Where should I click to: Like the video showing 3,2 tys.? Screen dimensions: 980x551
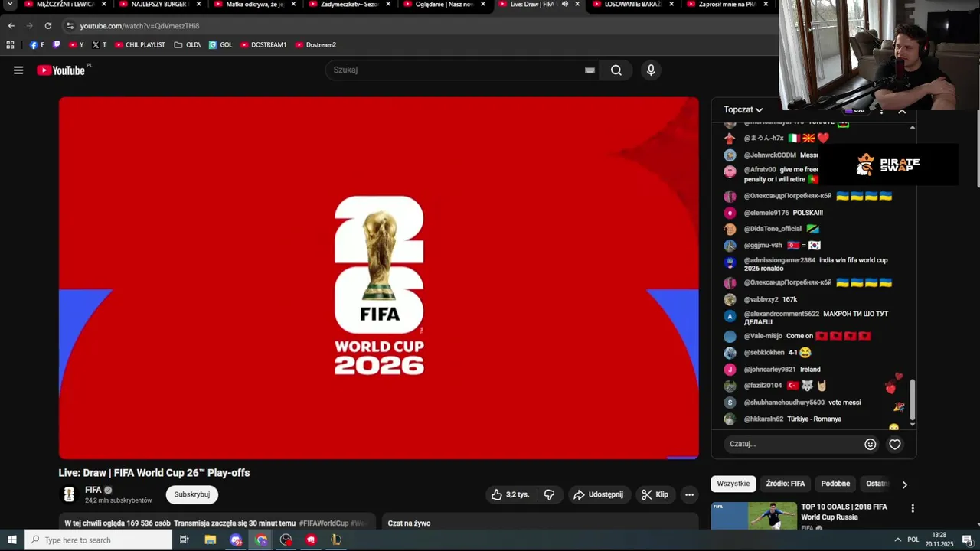[511, 494]
